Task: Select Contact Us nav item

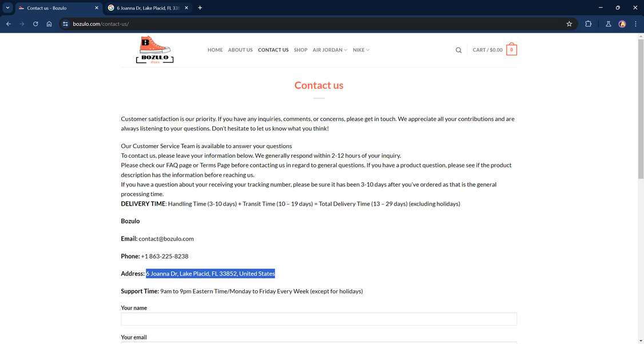Action: pyautogui.click(x=273, y=50)
